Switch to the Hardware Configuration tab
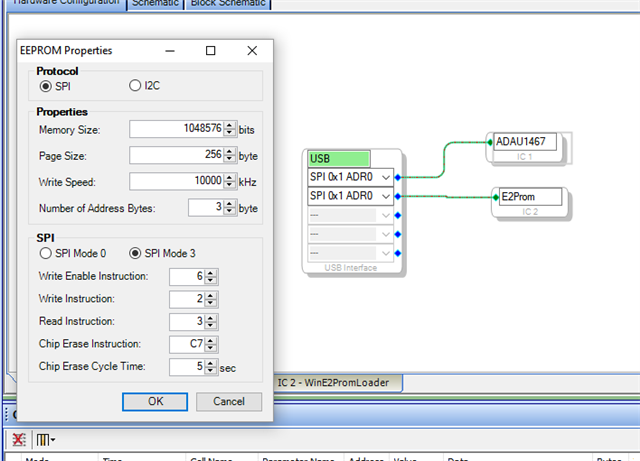The width and height of the screenshot is (640, 461). point(66,3)
